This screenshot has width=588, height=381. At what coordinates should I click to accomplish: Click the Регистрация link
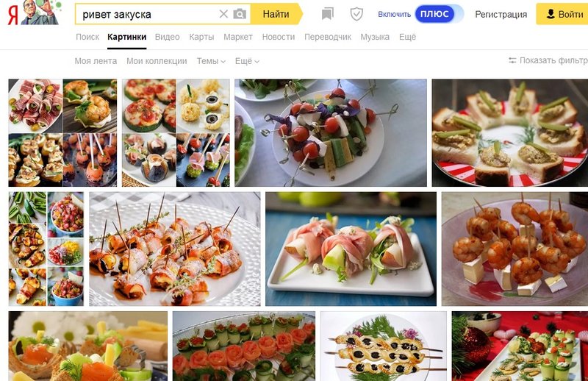(501, 14)
